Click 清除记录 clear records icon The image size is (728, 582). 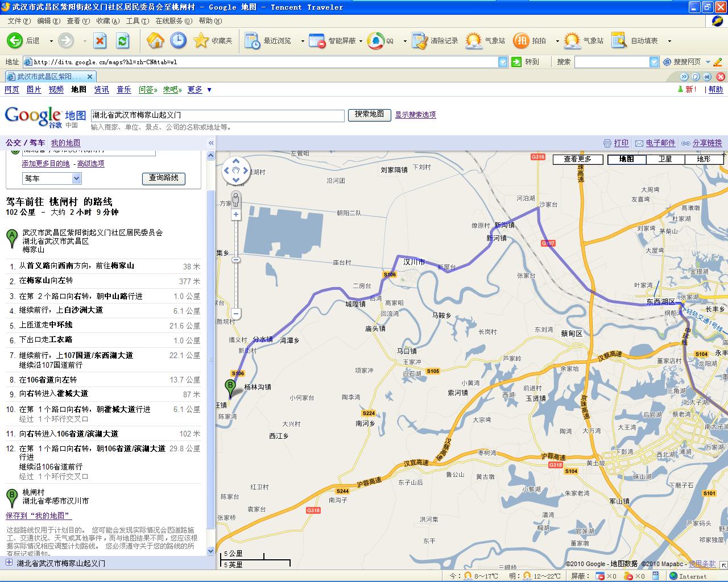[435, 40]
